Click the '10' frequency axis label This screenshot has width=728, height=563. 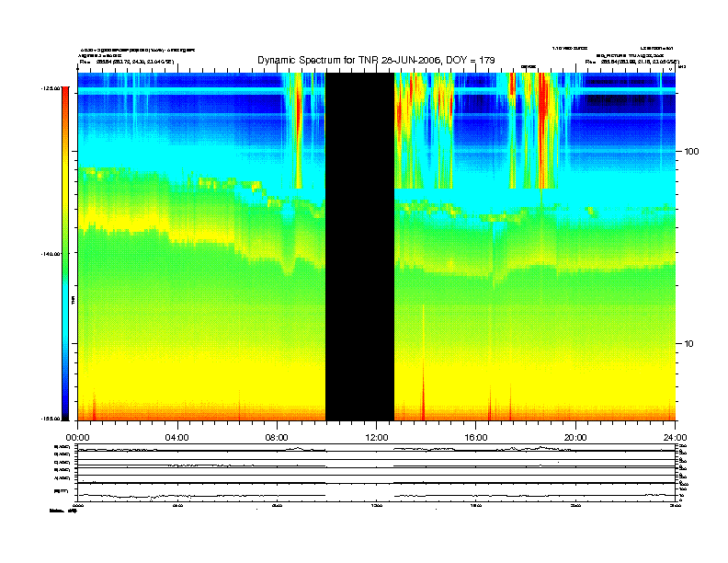pos(689,344)
